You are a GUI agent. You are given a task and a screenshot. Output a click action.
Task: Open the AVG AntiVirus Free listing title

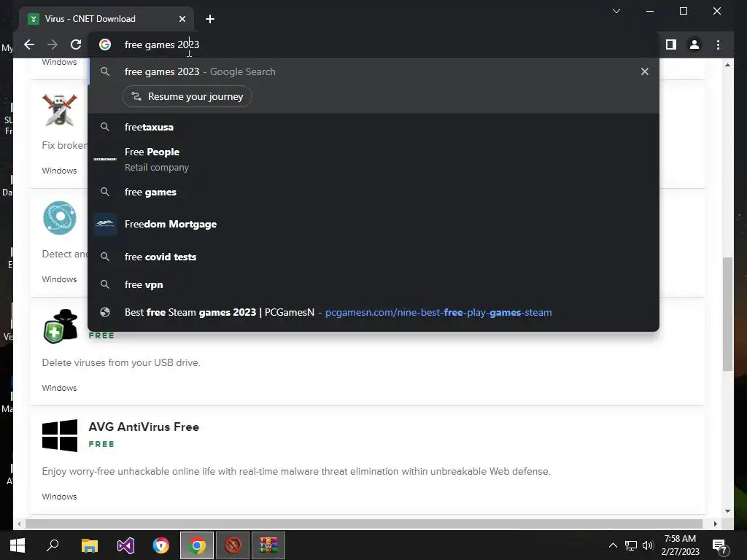tap(144, 427)
